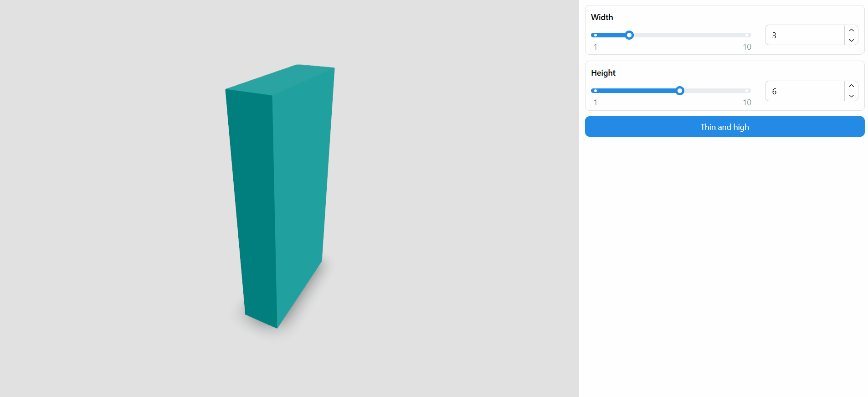Increase Height using the up arrow
868x397 pixels.
pos(851,86)
